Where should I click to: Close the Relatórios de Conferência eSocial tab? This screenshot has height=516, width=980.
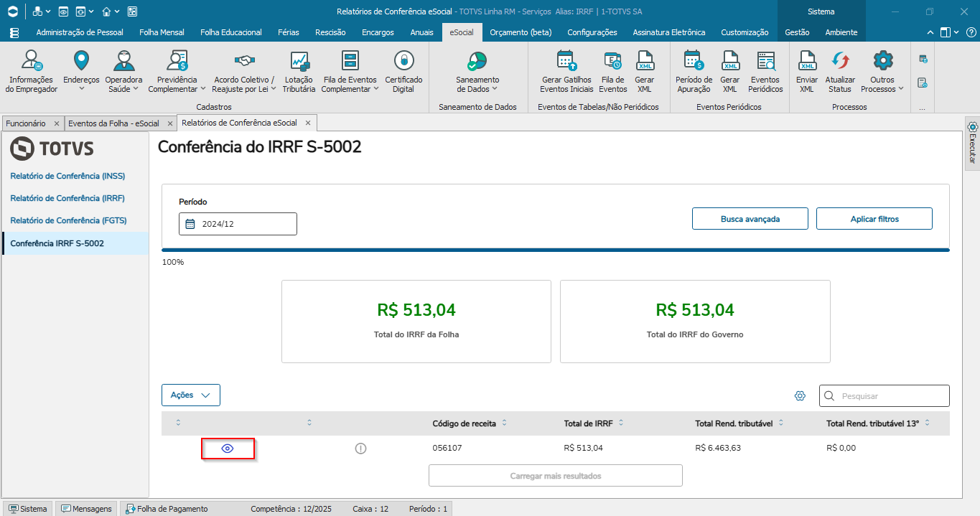tap(307, 123)
